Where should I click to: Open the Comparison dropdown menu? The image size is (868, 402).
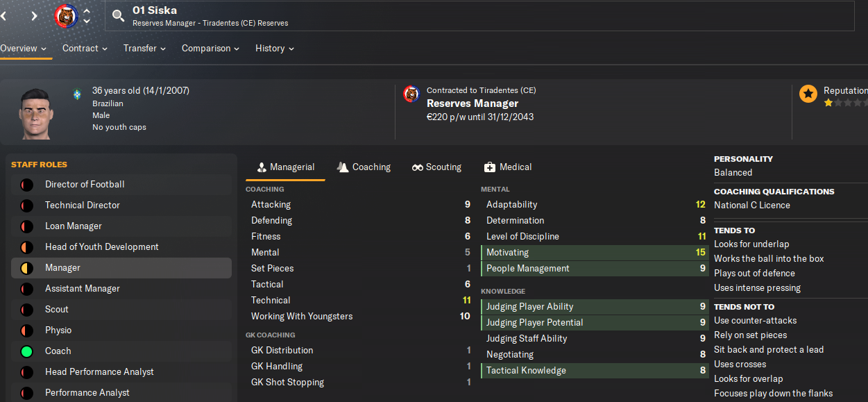coord(210,49)
